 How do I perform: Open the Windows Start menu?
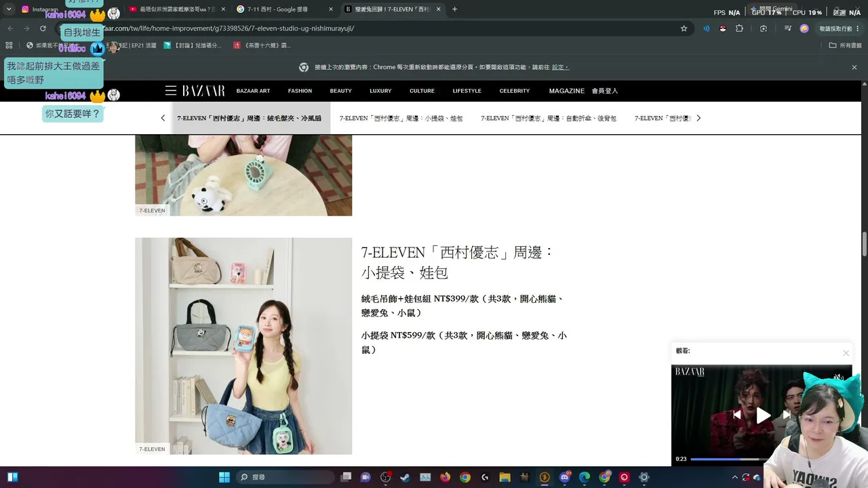(x=224, y=477)
